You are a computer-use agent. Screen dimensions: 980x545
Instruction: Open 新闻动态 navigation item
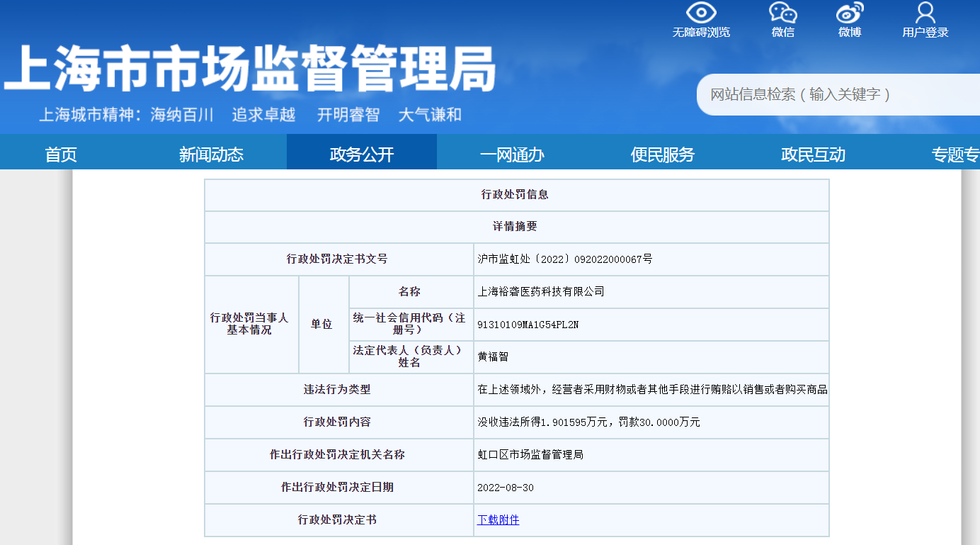click(211, 154)
